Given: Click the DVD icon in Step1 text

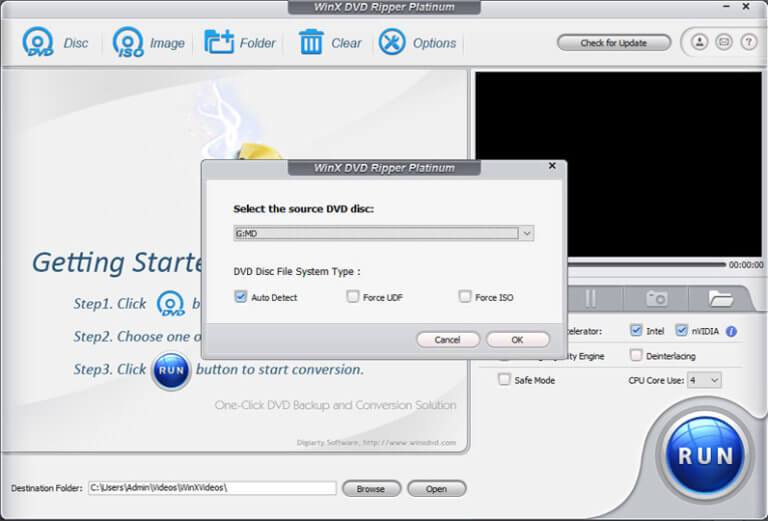Looking at the screenshot, I should [171, 304].
